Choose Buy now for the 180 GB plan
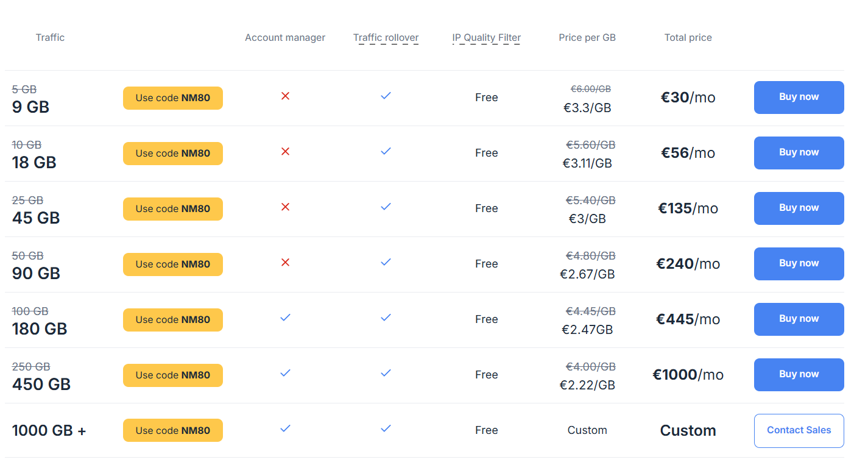This screenshot has height=465, width=868. click(799, 319)
